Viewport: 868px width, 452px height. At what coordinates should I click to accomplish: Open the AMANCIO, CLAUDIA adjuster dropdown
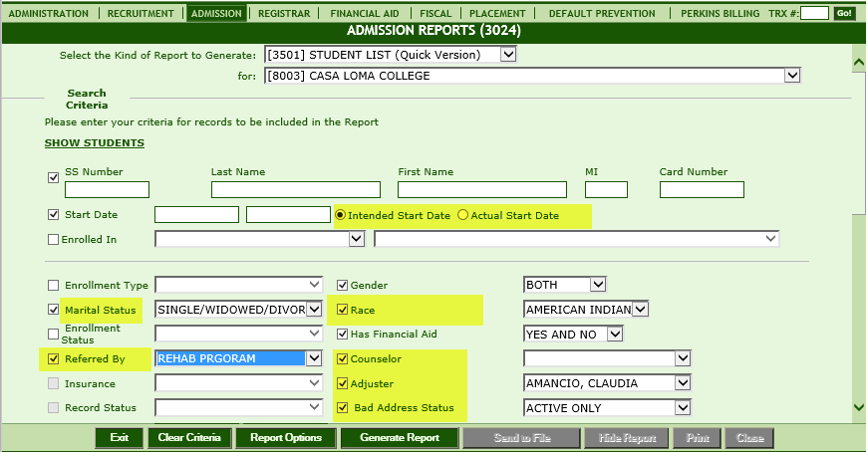[607, 383]
